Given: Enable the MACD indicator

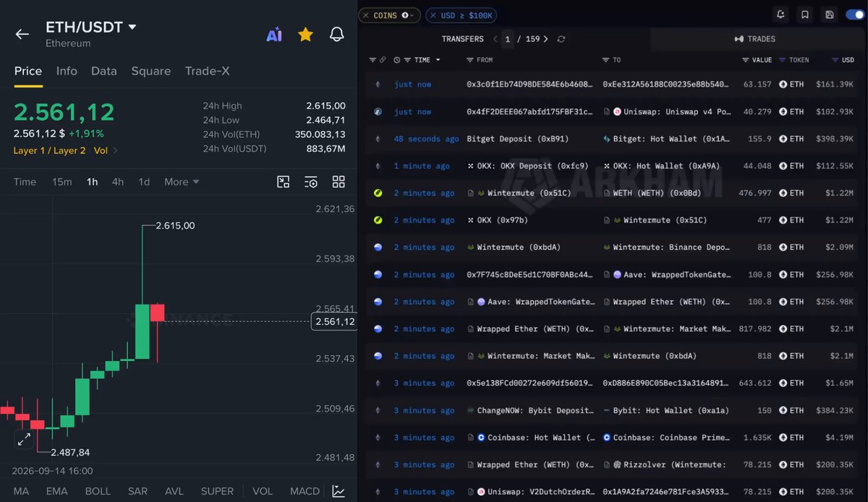Looking at the screenshot, I should click(x=305, y=491).
